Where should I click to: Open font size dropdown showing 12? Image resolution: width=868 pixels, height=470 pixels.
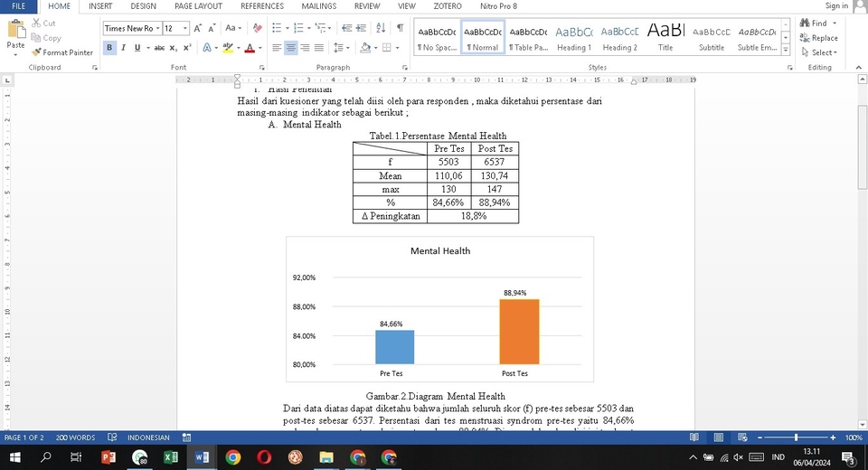[184, 28]
